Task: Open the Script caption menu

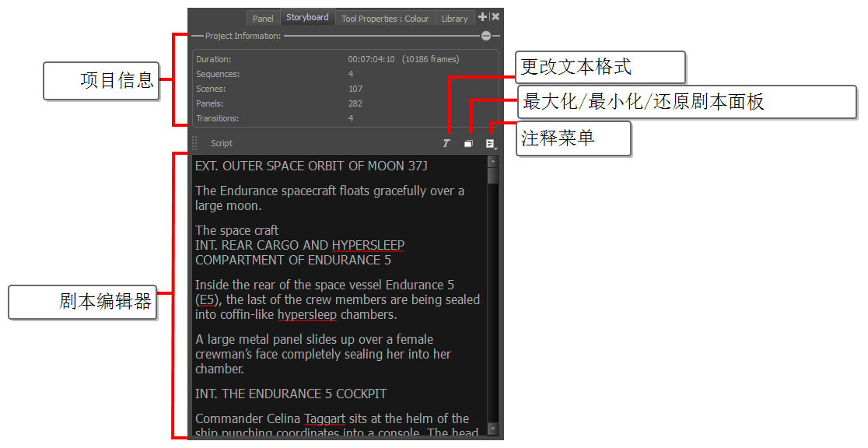Action: [491, 144]
